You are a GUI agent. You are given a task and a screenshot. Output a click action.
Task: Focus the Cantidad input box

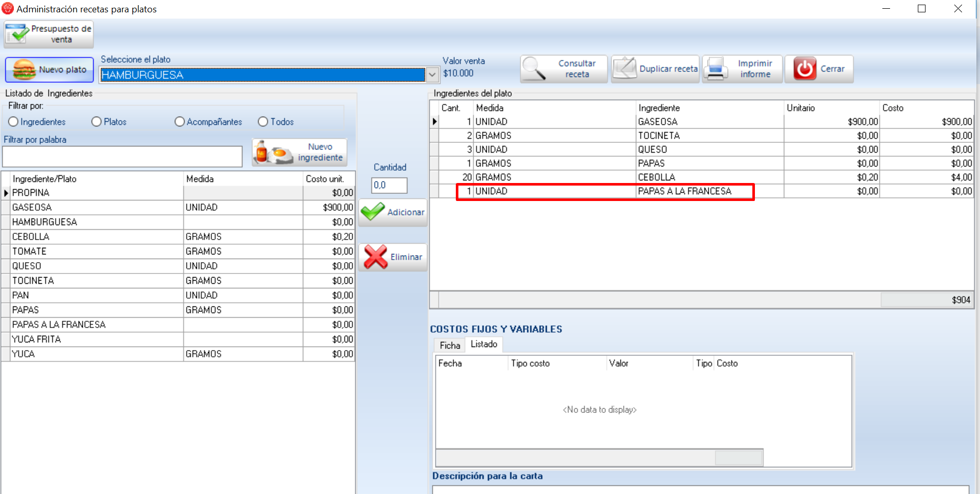(x=389, y=185)
